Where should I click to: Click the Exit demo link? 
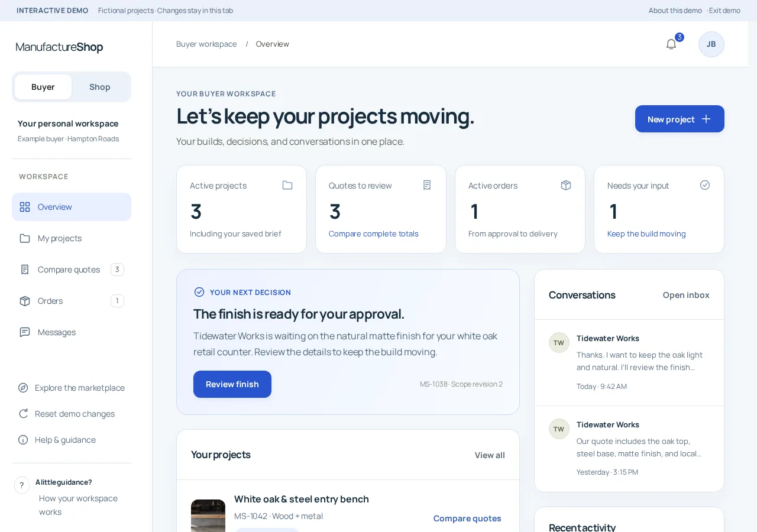[x=724, y=11]
